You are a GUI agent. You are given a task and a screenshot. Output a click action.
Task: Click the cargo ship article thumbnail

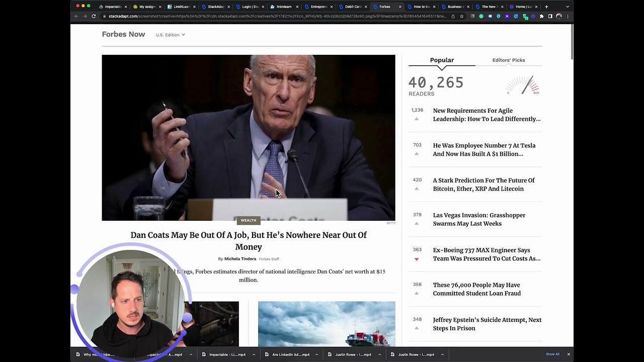[x=327, y=324]
